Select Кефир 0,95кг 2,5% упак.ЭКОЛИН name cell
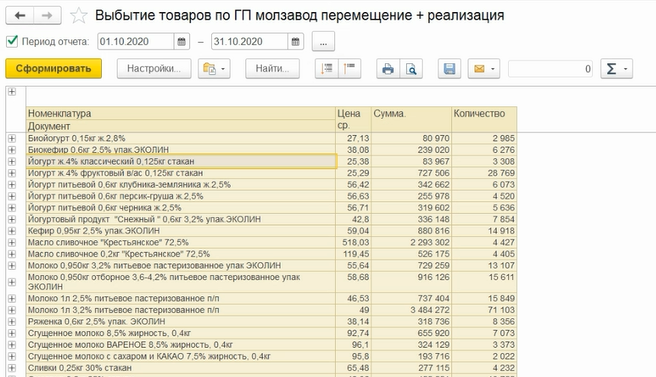Image resolution: width=656 pixels, height=377 pixels. [181, 231]
